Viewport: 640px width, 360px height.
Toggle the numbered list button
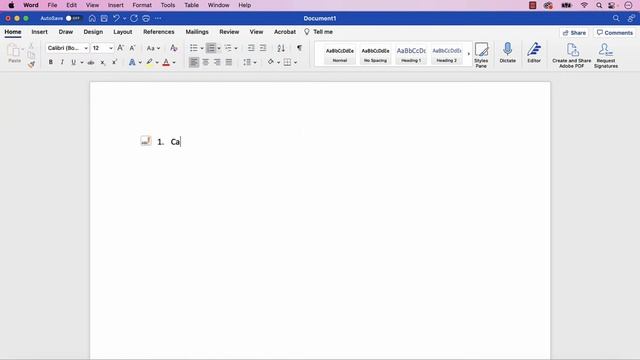coord(211,48)
